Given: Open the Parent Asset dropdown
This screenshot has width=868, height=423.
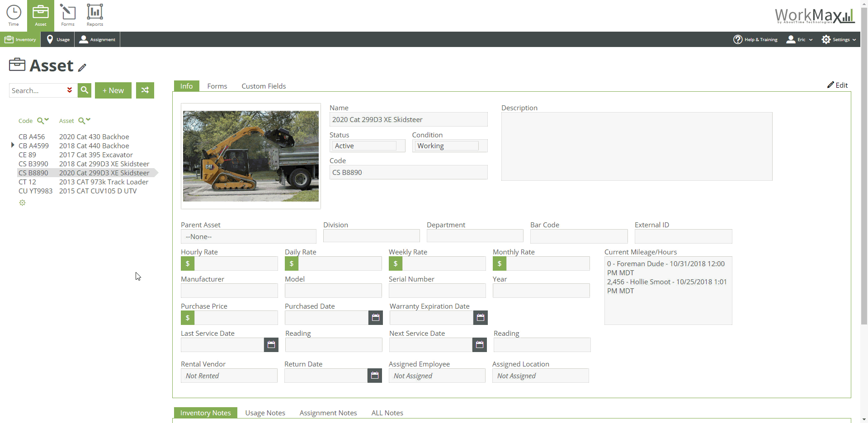Looking at the screenshot, I should click(248, 236).
